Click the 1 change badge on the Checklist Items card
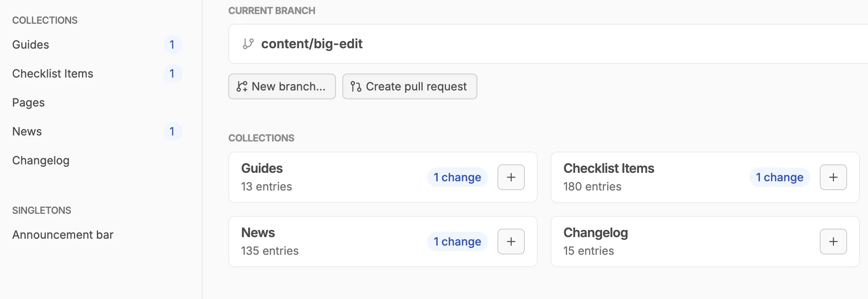Viewport: 868px width, 299px height. 779,177
